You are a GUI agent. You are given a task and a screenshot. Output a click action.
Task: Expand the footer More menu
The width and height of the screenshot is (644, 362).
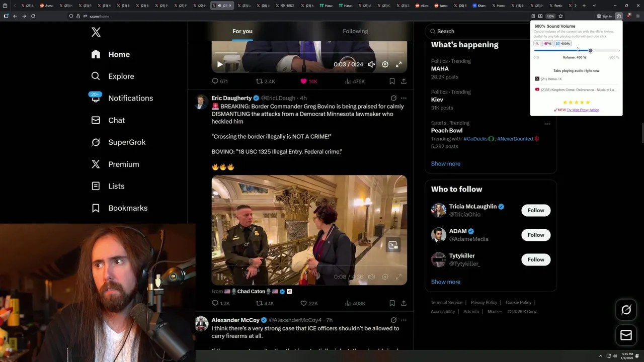(x=495, y=311)
